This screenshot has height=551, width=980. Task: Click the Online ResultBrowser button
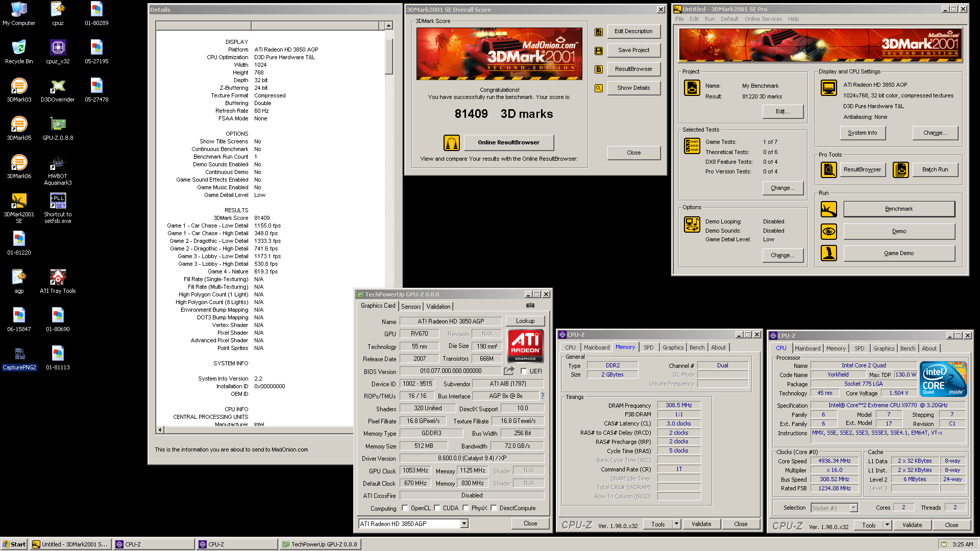[x=508, y=143]
